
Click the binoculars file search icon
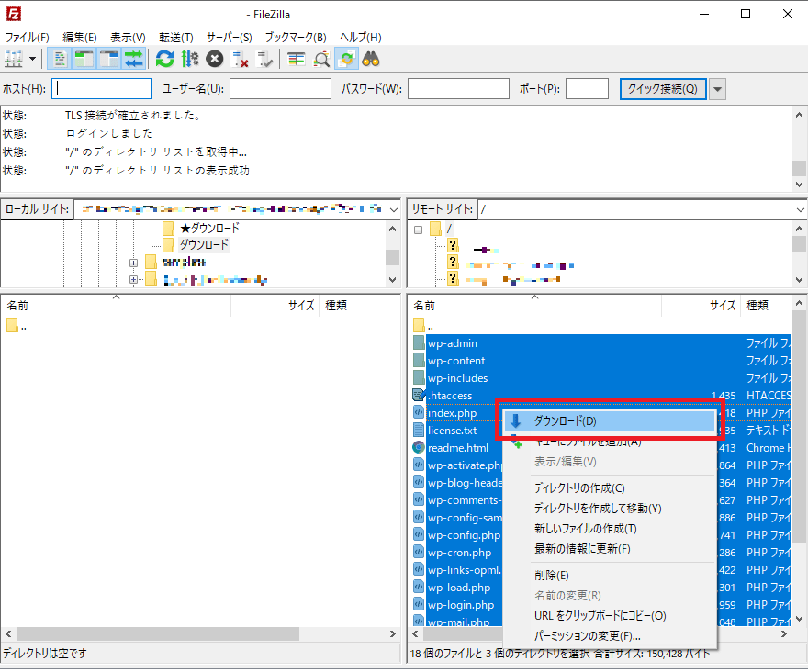(x=371, y=59)
